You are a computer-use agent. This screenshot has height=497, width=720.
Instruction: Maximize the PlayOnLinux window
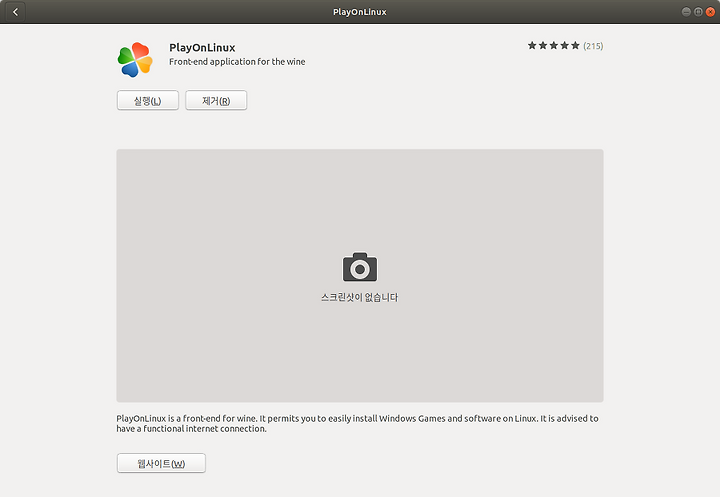(x=698, y=12)
